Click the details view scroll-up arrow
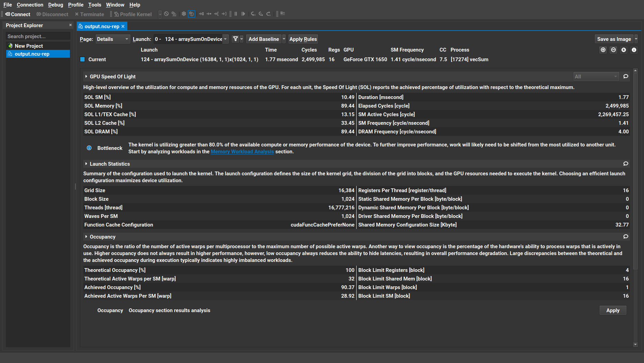Viewport: 644px width, 363px height. [635, 70]
